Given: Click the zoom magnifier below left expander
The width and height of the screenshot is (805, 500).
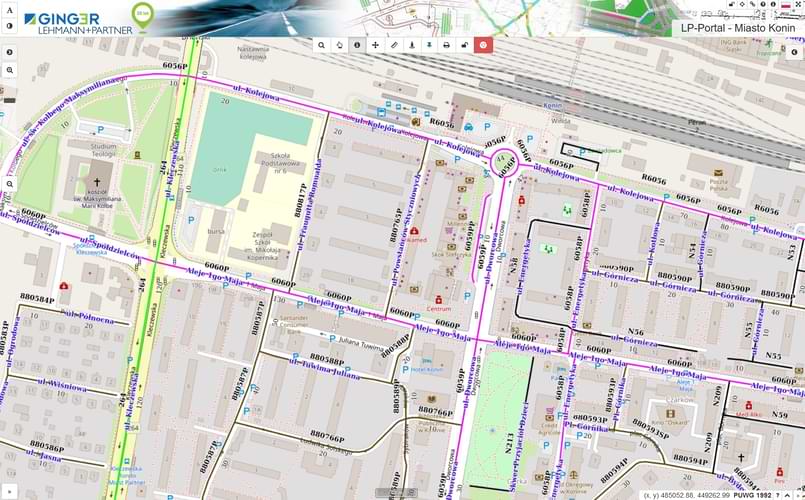Looking at the screenshot, I should pos(9,71).
